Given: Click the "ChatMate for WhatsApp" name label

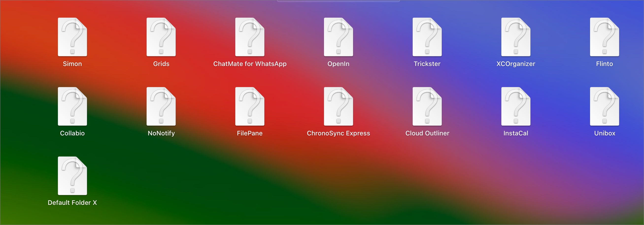Looking at the screenshot, I should coord(250,64).
